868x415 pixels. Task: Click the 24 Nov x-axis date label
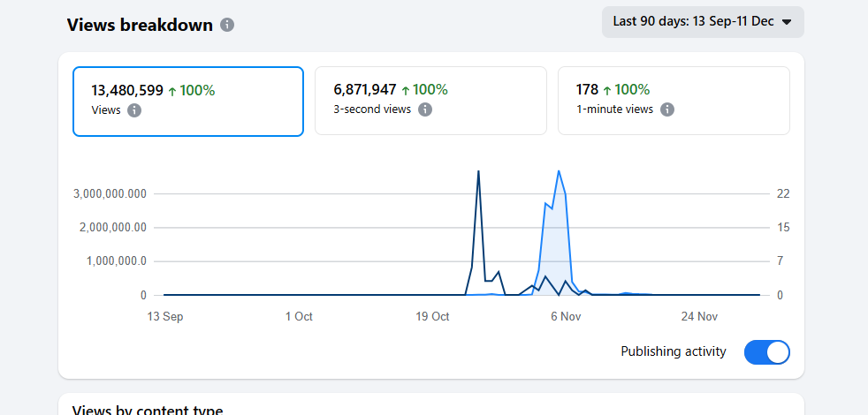coord(699,316)
